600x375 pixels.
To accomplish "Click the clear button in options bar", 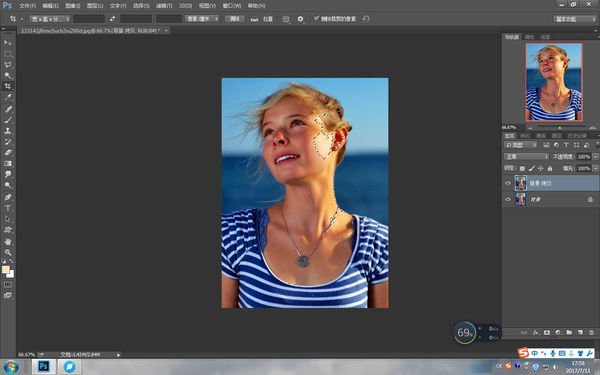I will click(235, 19).
